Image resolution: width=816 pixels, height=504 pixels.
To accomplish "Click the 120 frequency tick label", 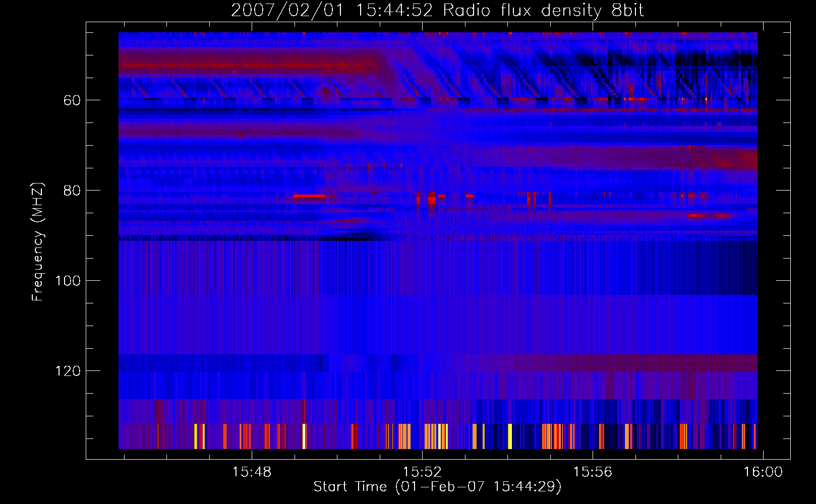I will click(68, 371).
